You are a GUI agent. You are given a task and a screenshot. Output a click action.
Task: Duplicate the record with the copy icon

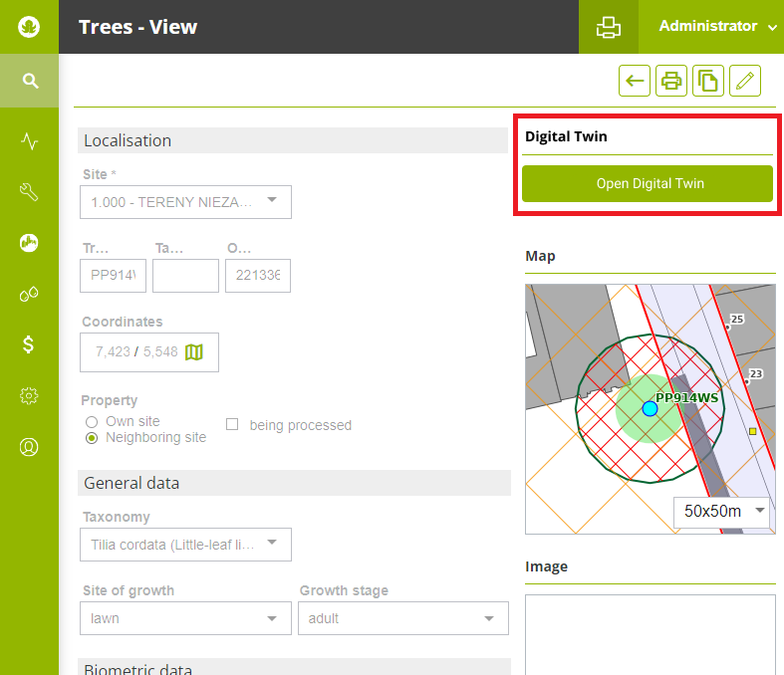click(708, 82)
